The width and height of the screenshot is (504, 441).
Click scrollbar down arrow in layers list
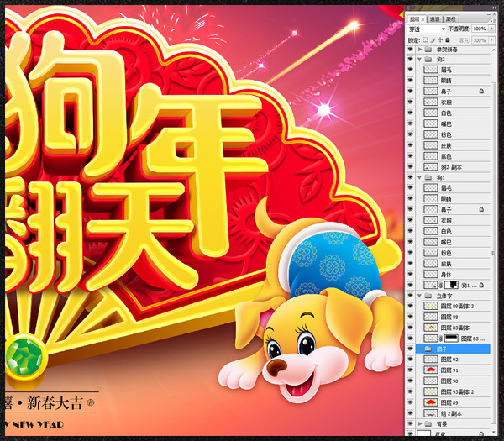pos(494,431)
